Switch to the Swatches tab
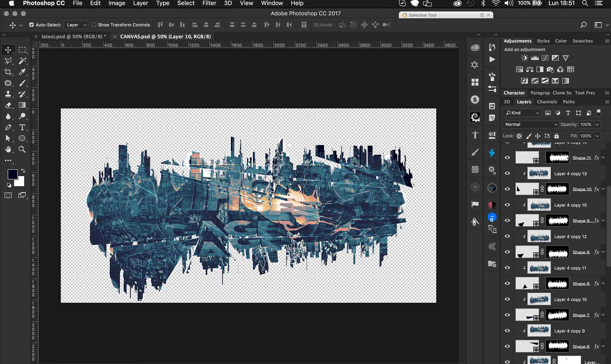The width and height of the screenshot is (611, 364). pos(582,41)
